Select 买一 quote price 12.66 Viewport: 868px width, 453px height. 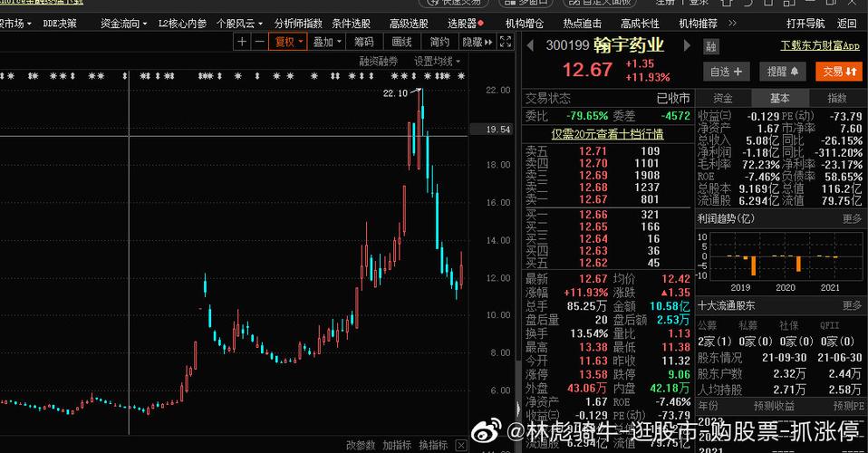[x=593, y=215]
